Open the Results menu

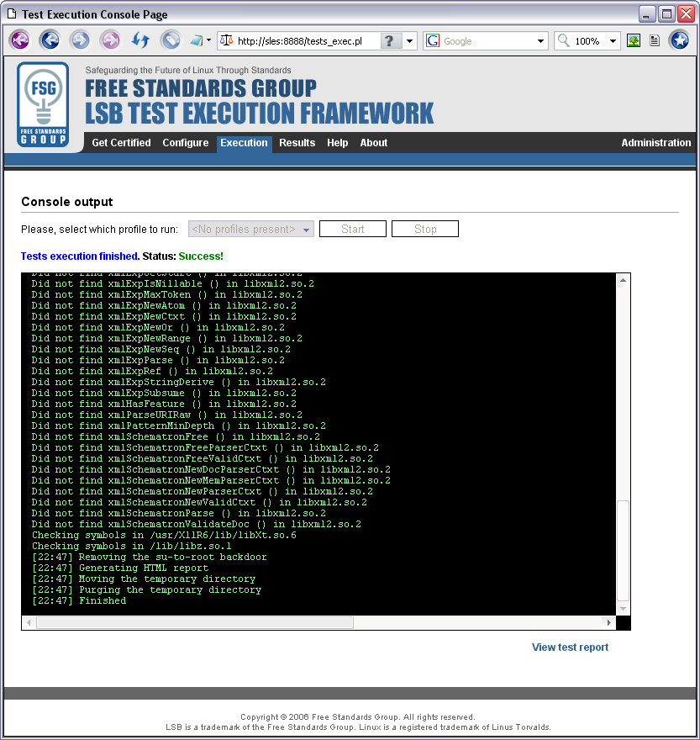(x=297, y=142)
